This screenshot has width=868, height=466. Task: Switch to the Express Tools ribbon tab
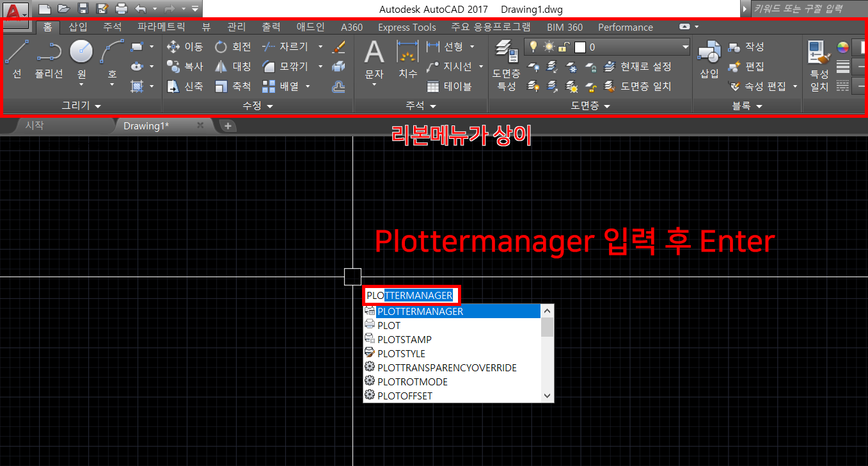coord(407,27)
